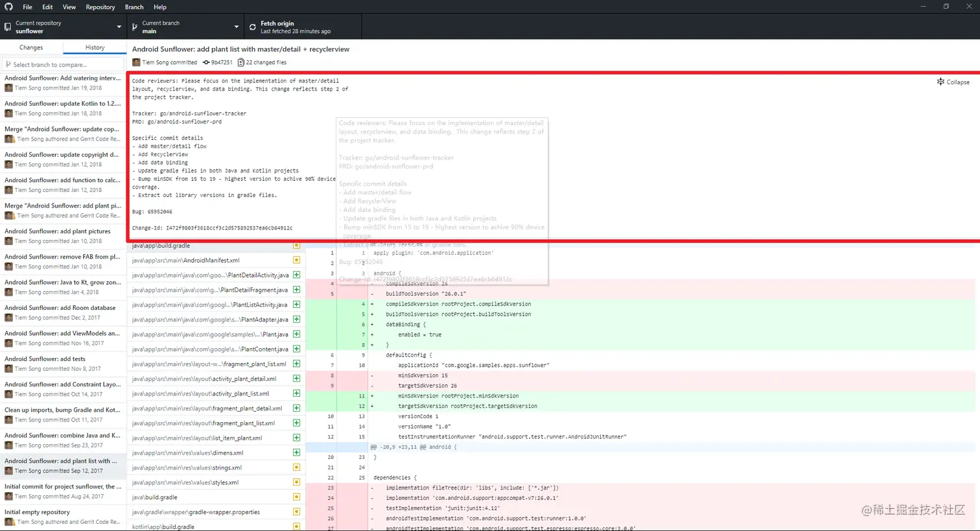
Task: Click modified icon beside gradle-wrapper.properties
Action: coord(296,512)
